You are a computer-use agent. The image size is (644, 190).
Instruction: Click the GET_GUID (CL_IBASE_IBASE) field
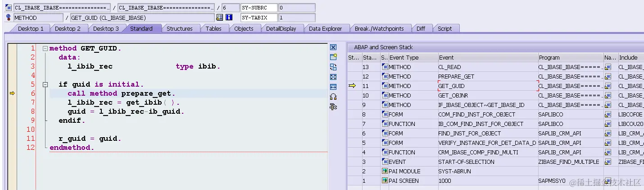click(142, 18)
